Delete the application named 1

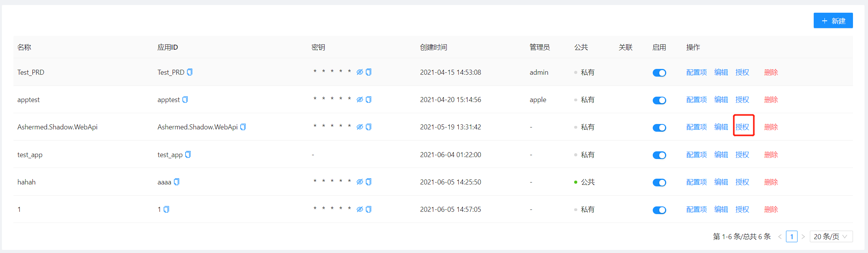point(771,209)
